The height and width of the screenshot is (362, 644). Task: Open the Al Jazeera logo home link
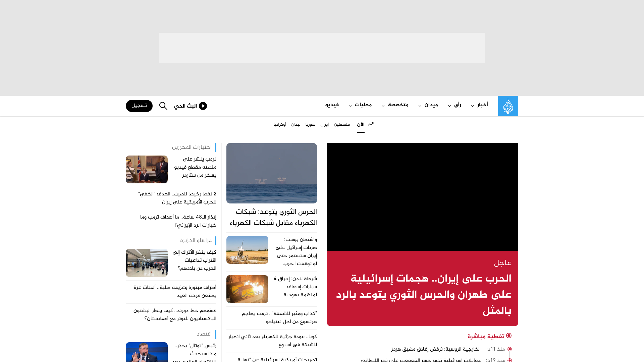[x=508, y=106]
